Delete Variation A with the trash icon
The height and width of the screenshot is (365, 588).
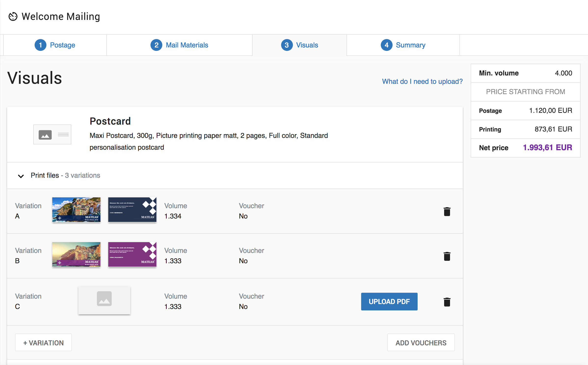pyautogui.click(x=447, y=212)
